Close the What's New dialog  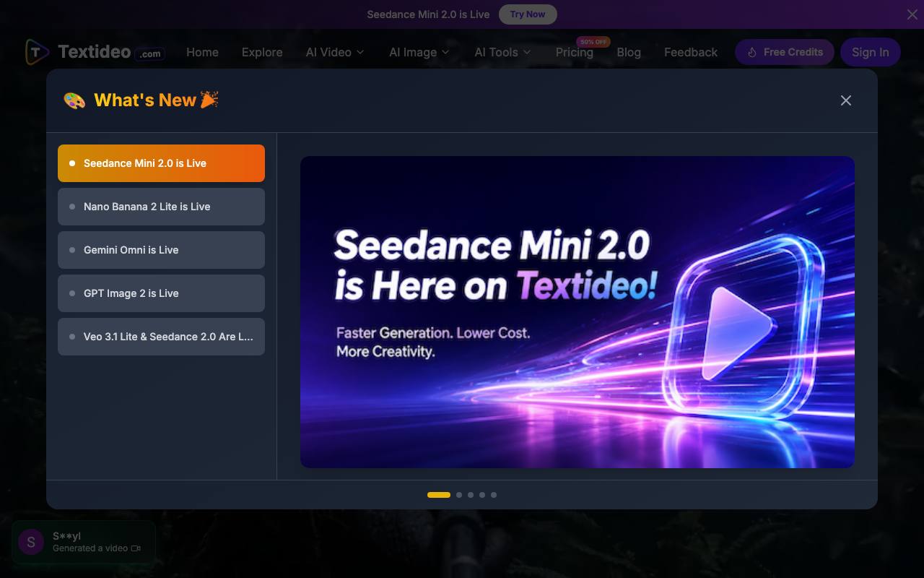846,100
